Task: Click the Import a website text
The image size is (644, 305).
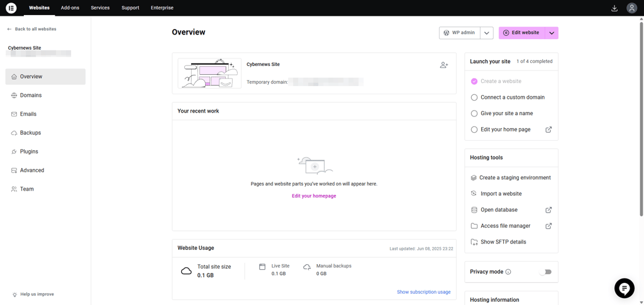Action: [501, 194]
